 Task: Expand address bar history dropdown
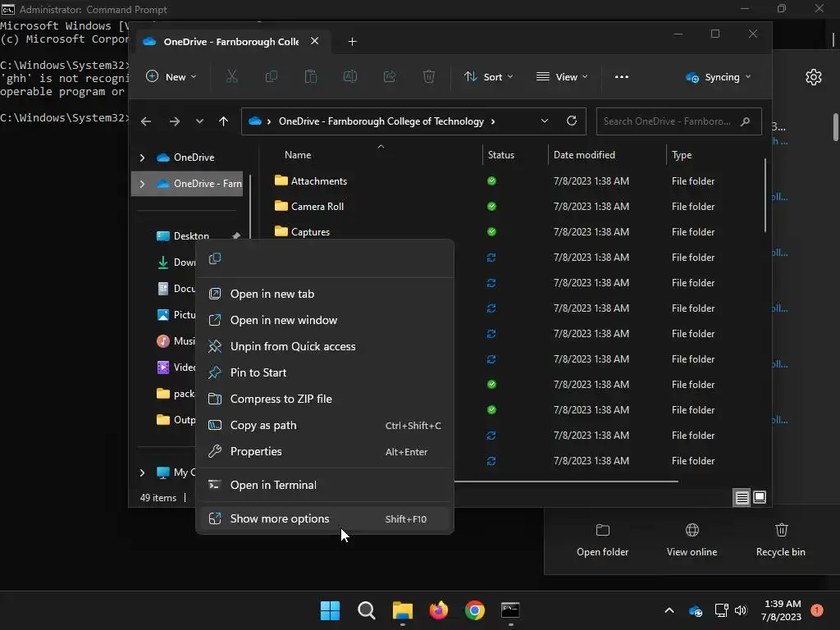[x=545, y=121]
